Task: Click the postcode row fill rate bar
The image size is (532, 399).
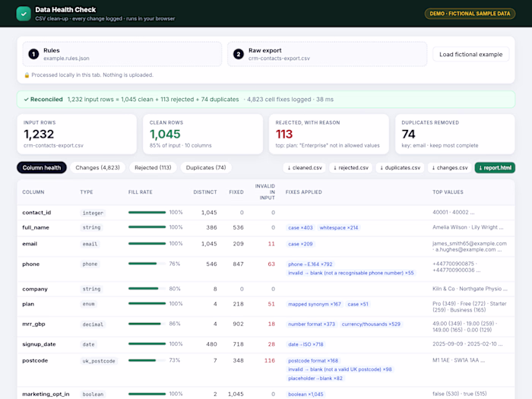Action: pos(147,360)
